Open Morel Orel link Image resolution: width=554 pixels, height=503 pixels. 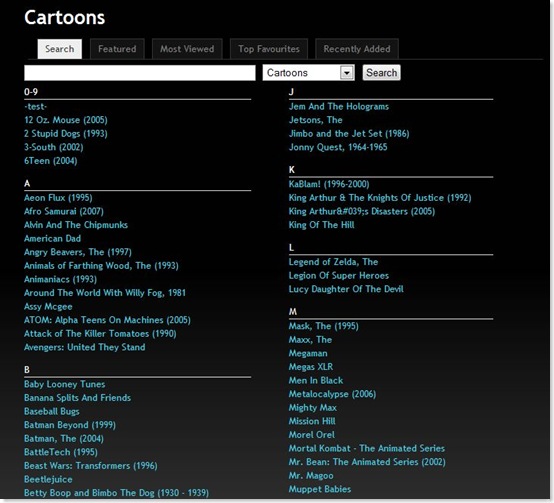(x=312, y=435)
